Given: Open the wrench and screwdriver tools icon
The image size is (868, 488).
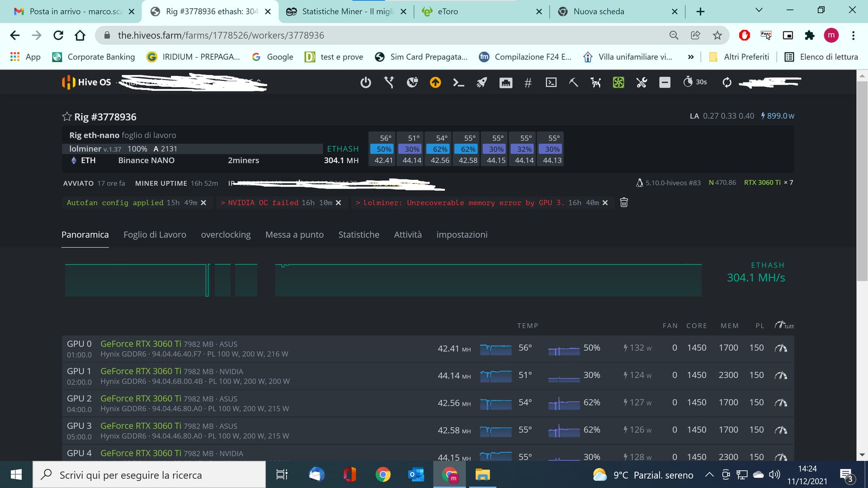Looking at the screenshot, I should (641, 82).
